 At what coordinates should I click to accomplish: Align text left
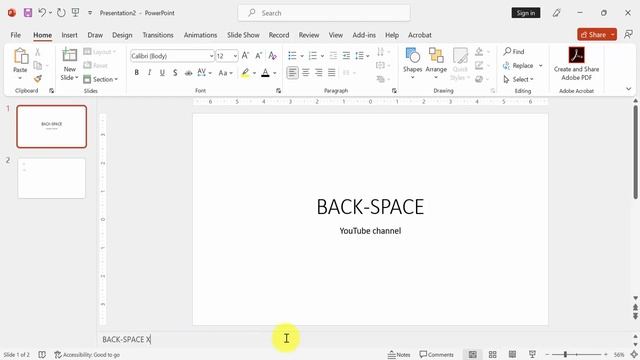[292, 73]
